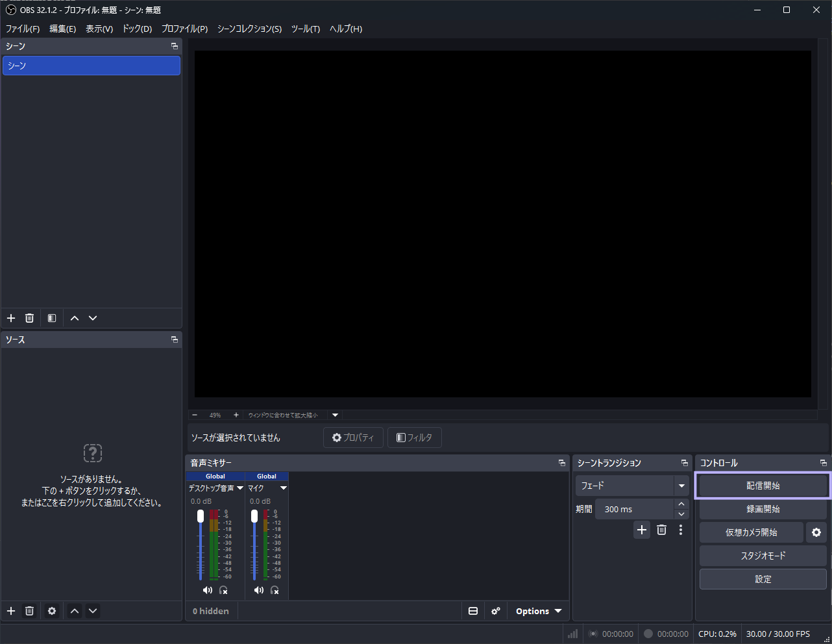
Task: Open the scene filters icon in the Scenes panel
Action: 52,318
